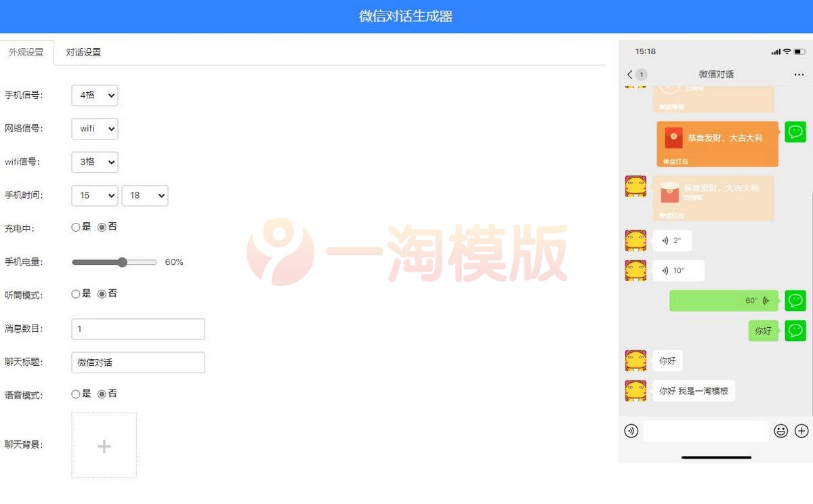813x504 pixels.
Task: Click the 消息数目 input field
Action: click(138, 329)
